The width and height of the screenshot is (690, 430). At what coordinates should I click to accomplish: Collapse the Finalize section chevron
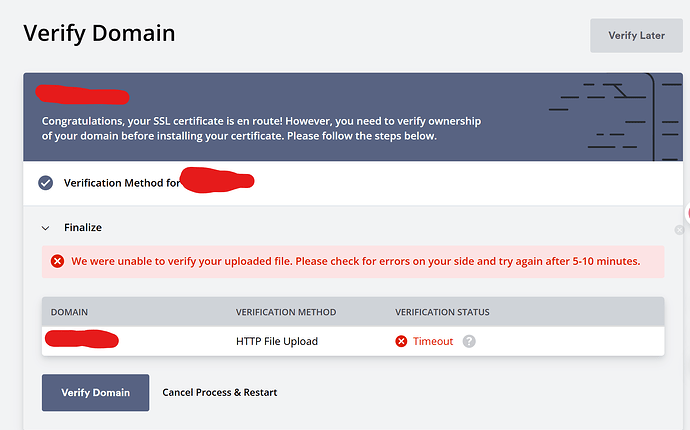pos(45,228)
